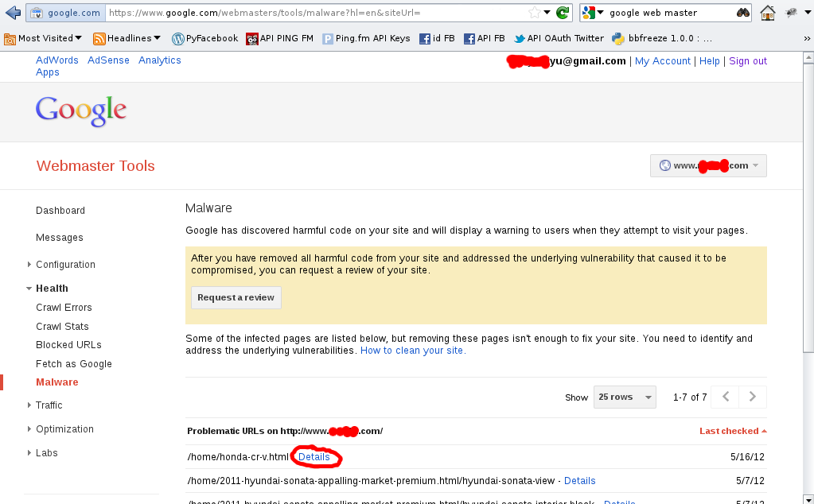Run search with binoculars icon

point(743,13)
